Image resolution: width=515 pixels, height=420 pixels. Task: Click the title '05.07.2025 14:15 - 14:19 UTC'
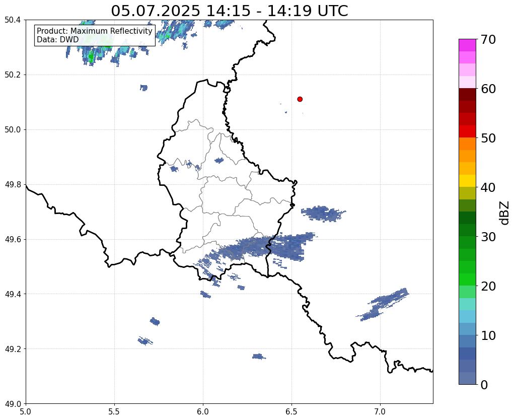(x=229, y=11)
